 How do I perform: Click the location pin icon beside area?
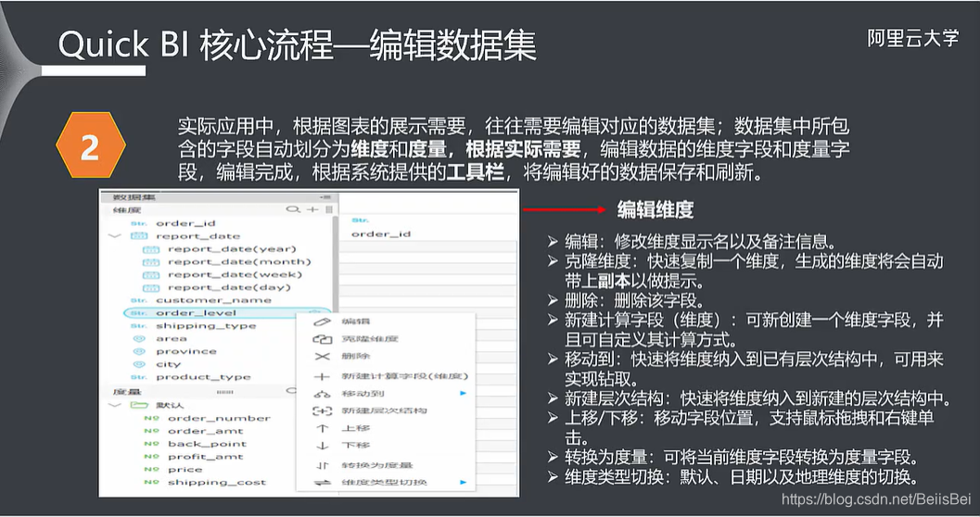pos(139,338)
